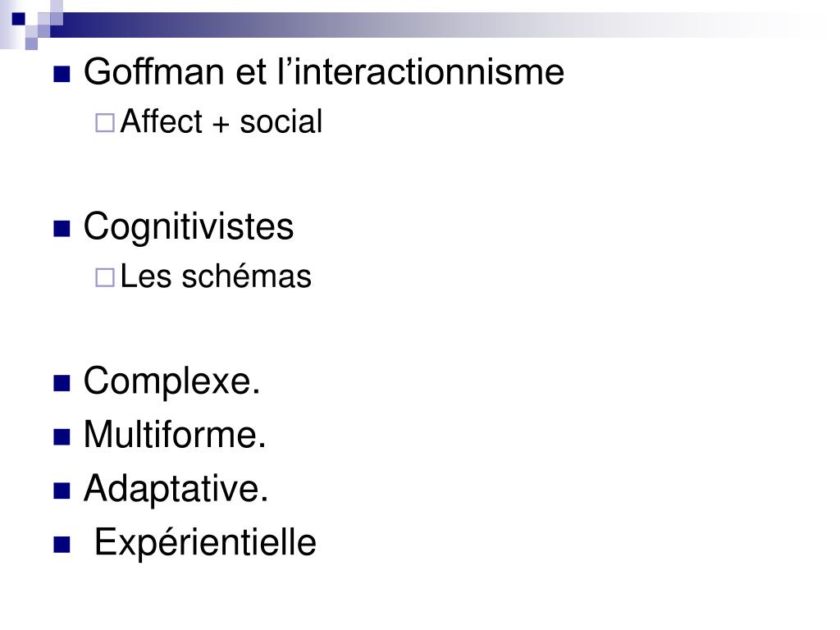Click the blue bullet beside Multiforme

click(62, 437)
